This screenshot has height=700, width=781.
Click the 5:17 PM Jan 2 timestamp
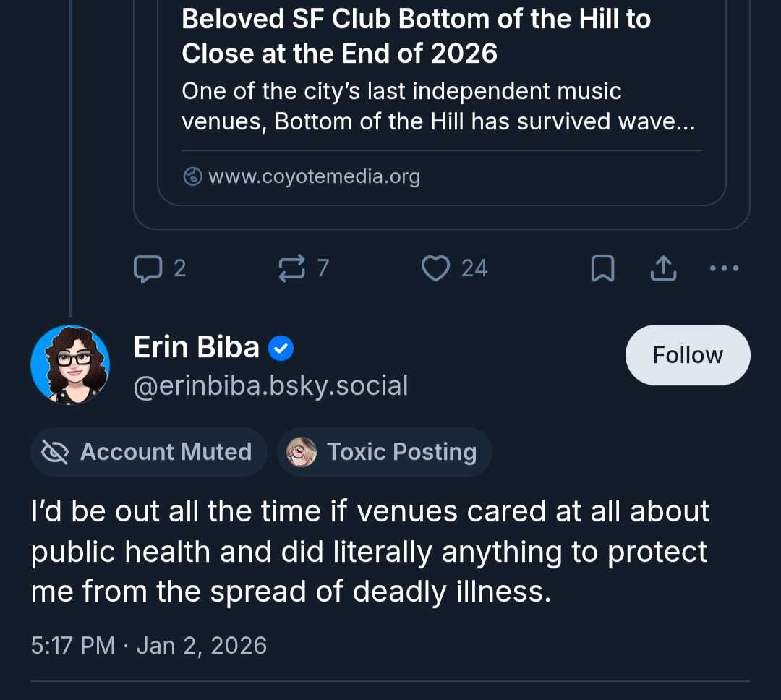[x=149, y=645]
